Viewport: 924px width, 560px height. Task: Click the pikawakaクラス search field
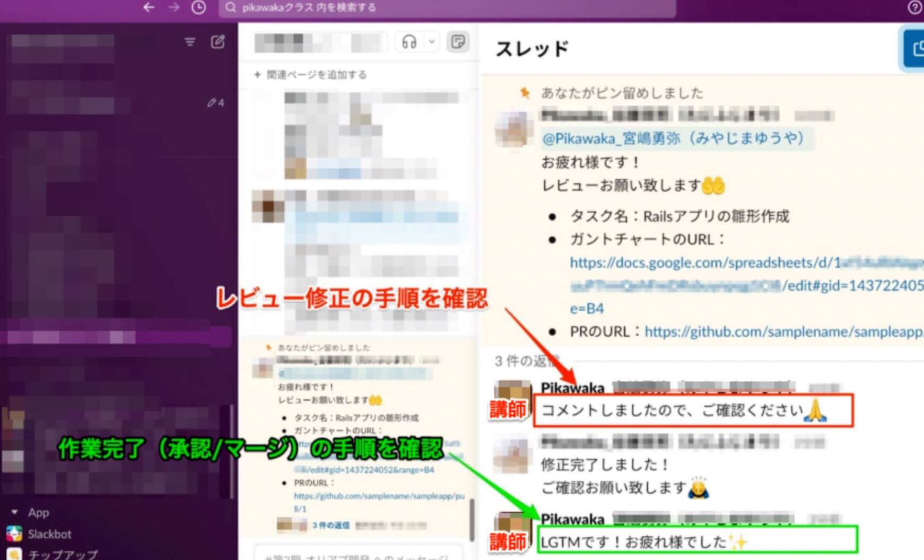click(447, 8)
